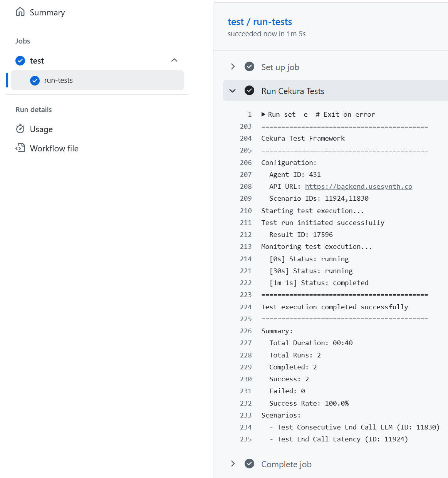Screen dimensions: 448x478
Task: Expand the Run set -e command group
Action: pyautogui.click(x=263, y=114)
